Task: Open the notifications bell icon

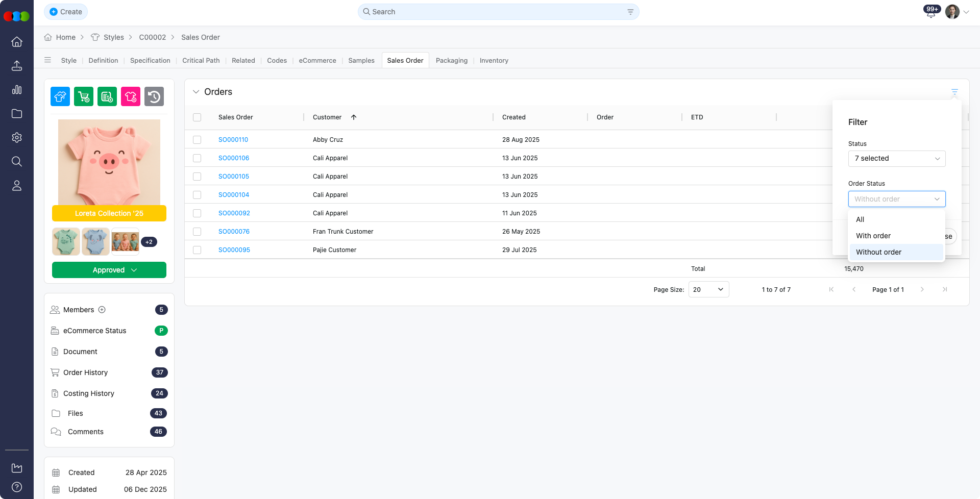Action: pyautogui.click(x=931, y=12)
